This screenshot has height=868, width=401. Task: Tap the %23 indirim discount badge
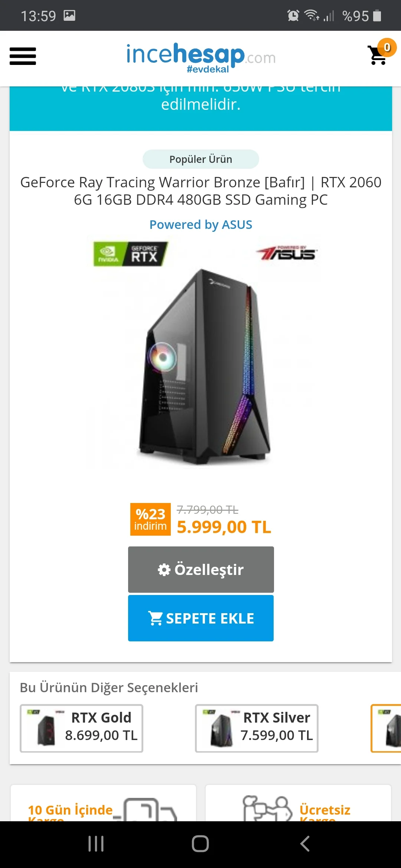[x=150, y=519]
